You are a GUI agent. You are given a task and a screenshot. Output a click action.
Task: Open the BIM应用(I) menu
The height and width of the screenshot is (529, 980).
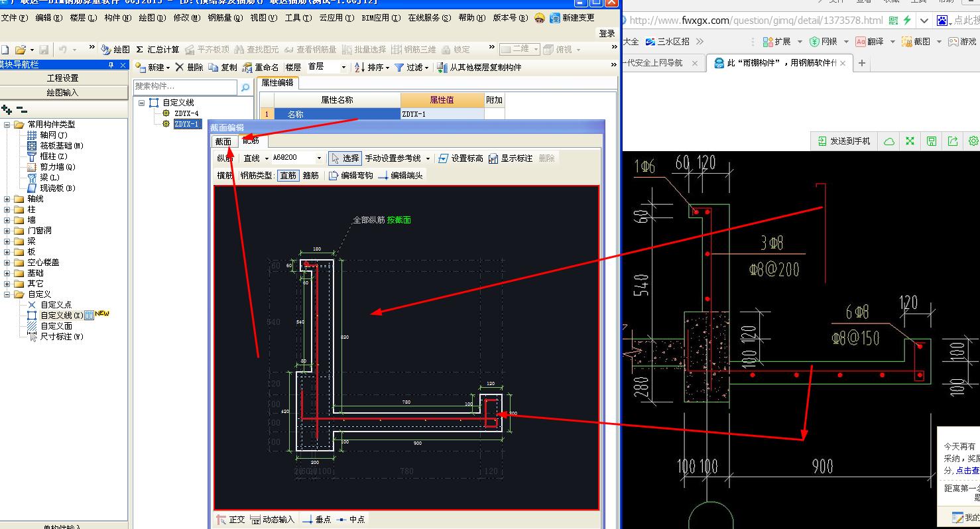point(381,18)
